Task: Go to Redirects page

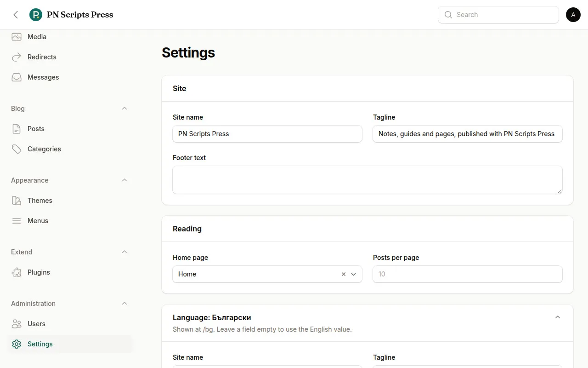Action: (x=70, y=57)
